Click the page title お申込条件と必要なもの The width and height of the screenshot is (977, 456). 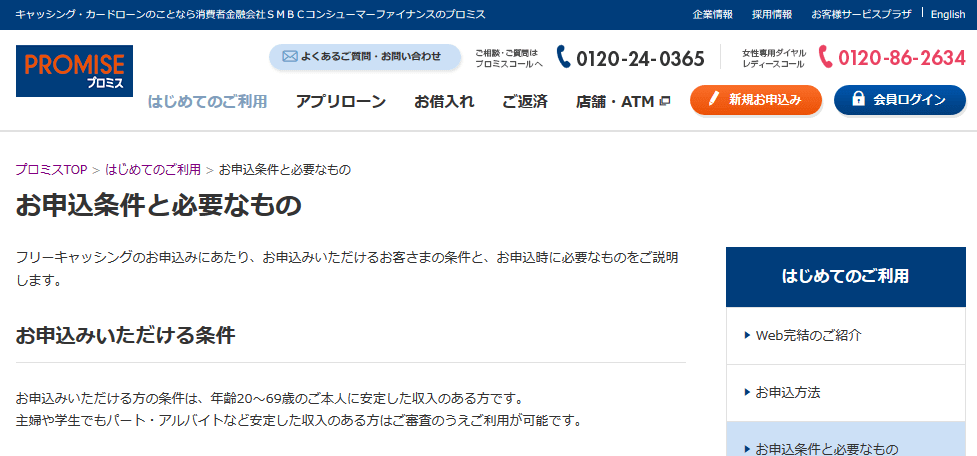(158, 205)
